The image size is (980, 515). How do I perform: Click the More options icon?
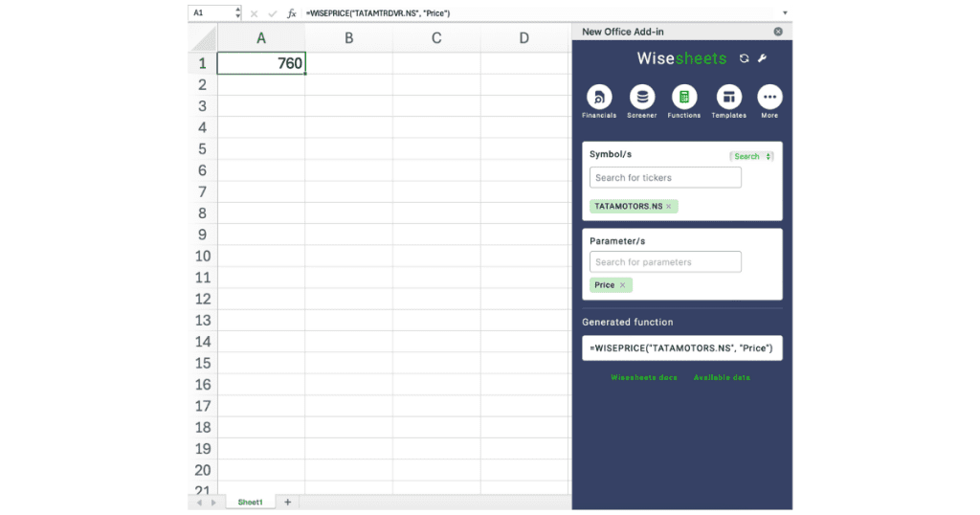[x=769, y=97]
